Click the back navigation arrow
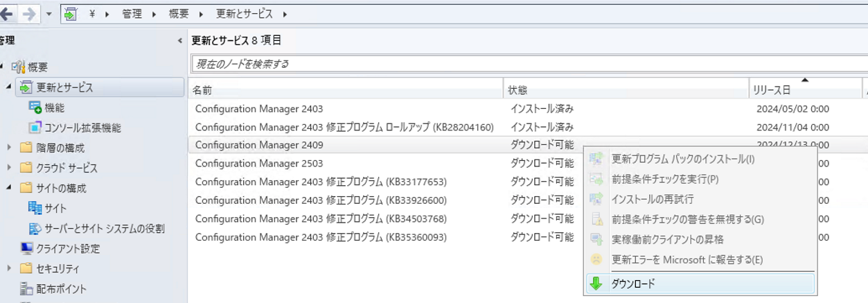This screenshot has height=303, width=868. [x=7, y=14]
